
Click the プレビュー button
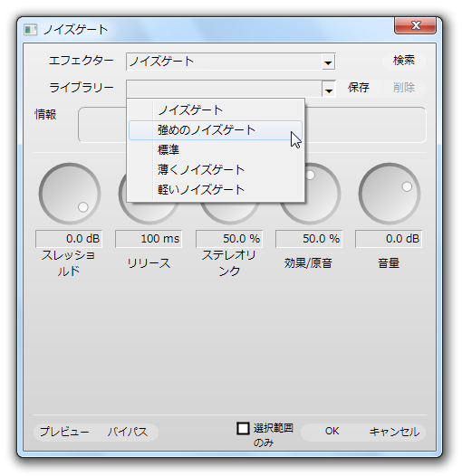click(64, 432)
